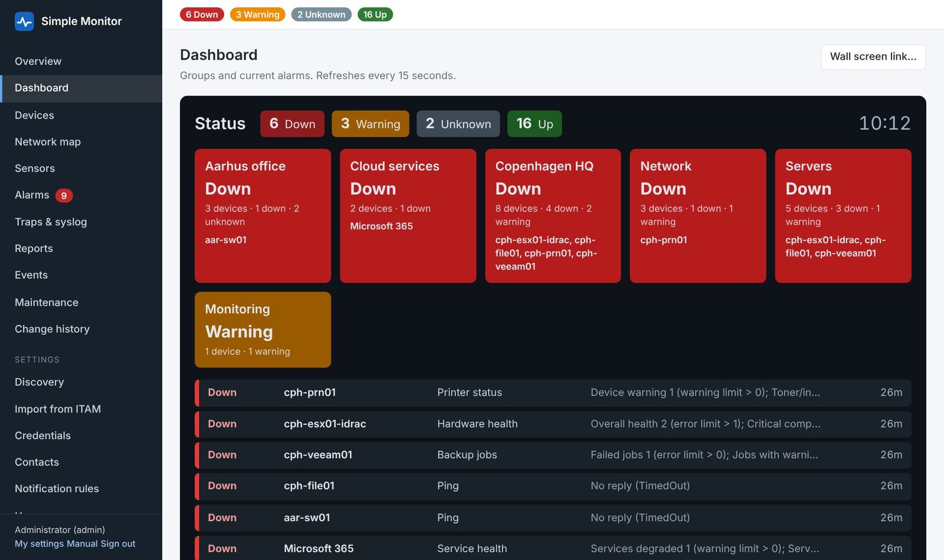The height and width of the screenshot is (560, 944).
Task: Select the aar-sw01 Ping alarm row
Action: (x=553, y=518)
